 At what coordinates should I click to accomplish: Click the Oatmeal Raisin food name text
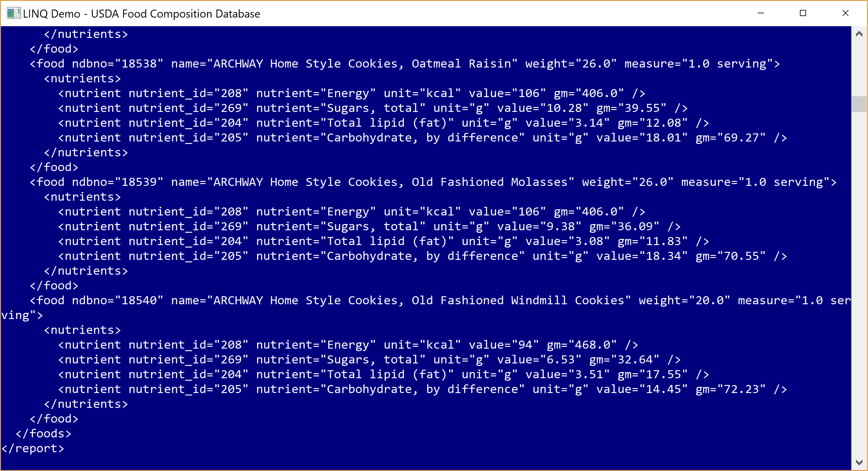[x=436, y=64]
